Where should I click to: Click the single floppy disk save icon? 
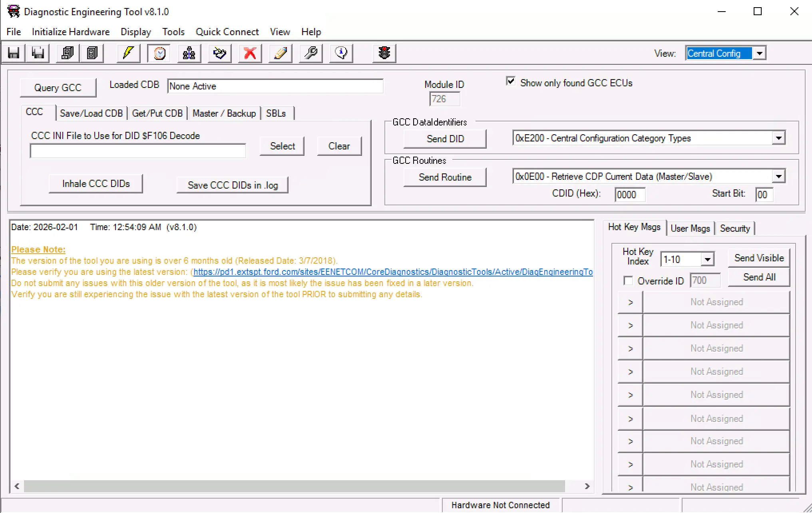14,53
